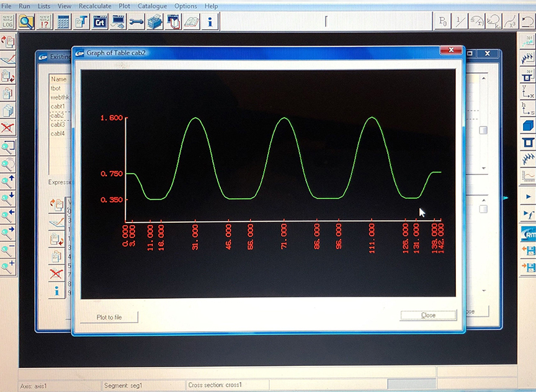Click the Crt terminal toolbar icon
Screen dimensions: 536x392
click(99, 22)
